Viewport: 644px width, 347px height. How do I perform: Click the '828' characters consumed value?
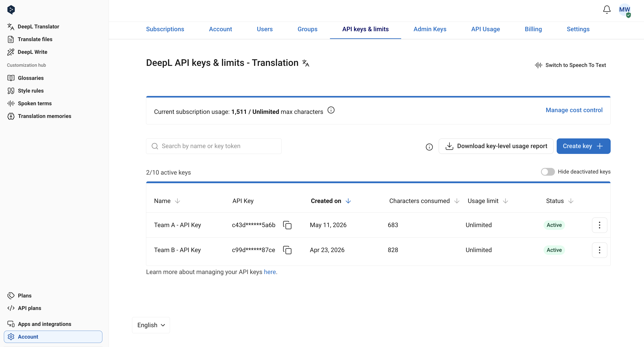[x=393, y=250]
